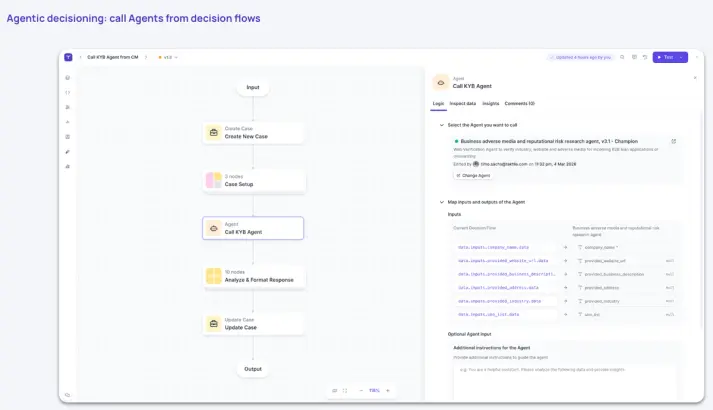Open the Analyze & Format Response group
Screen dimensions: 713x410
point(253,276)
